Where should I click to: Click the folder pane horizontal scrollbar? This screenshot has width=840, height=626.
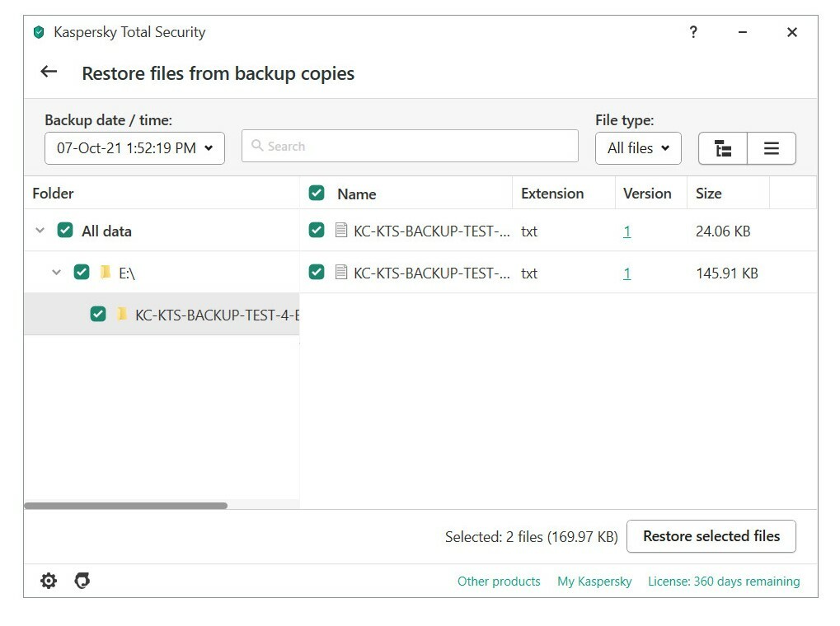125,506
